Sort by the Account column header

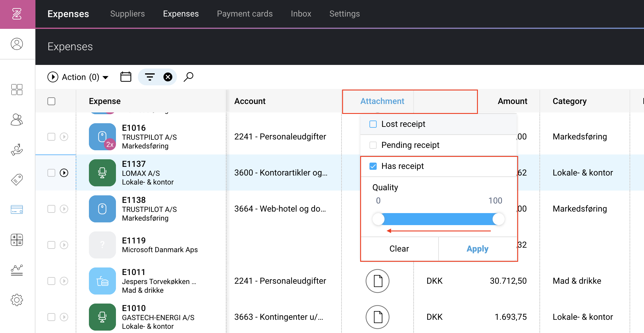(x=250, y=101)
